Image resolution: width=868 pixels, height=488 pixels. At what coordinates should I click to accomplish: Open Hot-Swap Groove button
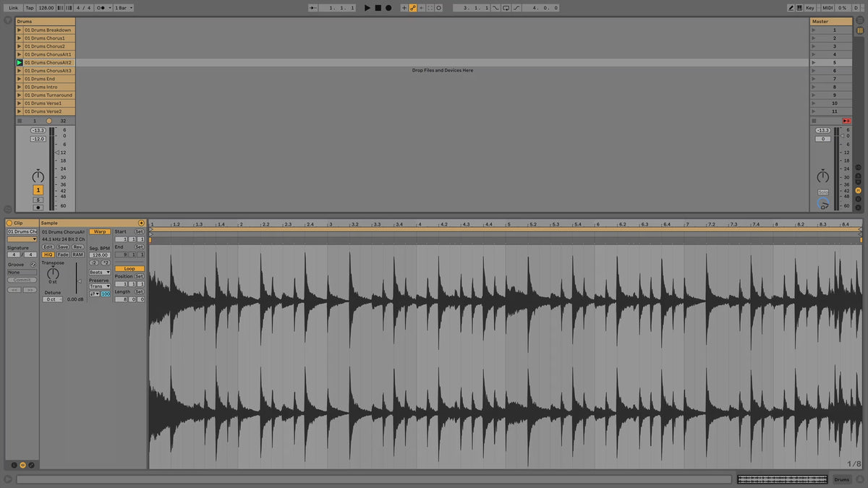(x=33, y=265)
